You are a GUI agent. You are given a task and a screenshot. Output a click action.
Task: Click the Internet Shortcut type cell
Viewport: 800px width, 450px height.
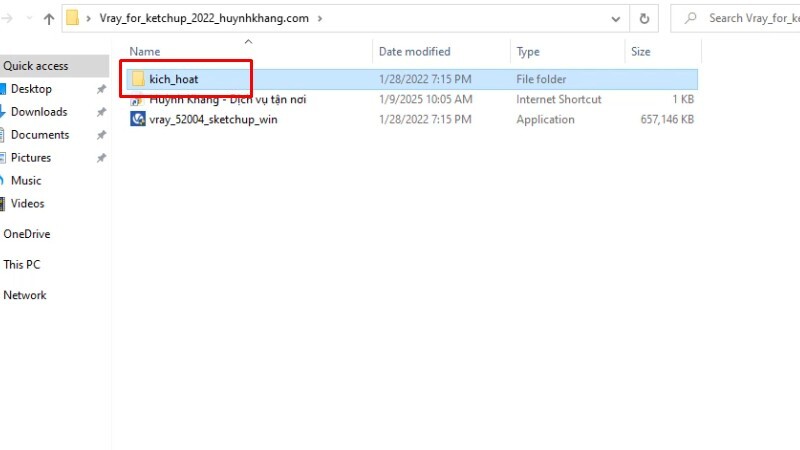tap(559, 99)
